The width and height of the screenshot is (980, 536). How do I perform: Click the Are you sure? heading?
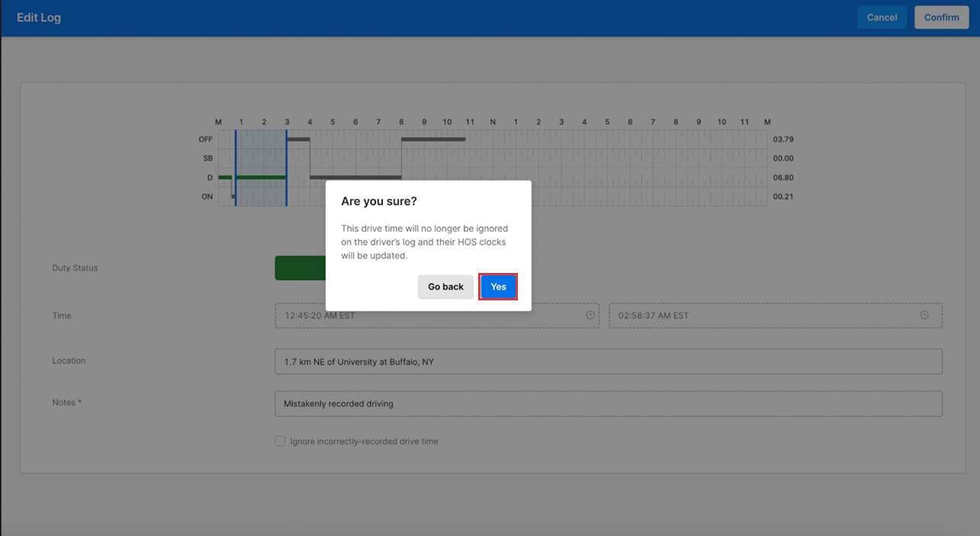tap(379, 201)
